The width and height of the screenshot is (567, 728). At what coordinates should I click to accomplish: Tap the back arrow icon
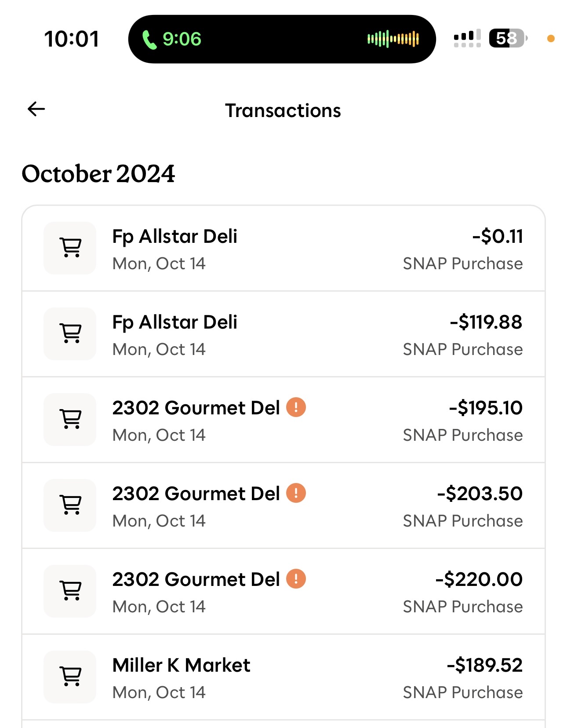tap(36, 109)
